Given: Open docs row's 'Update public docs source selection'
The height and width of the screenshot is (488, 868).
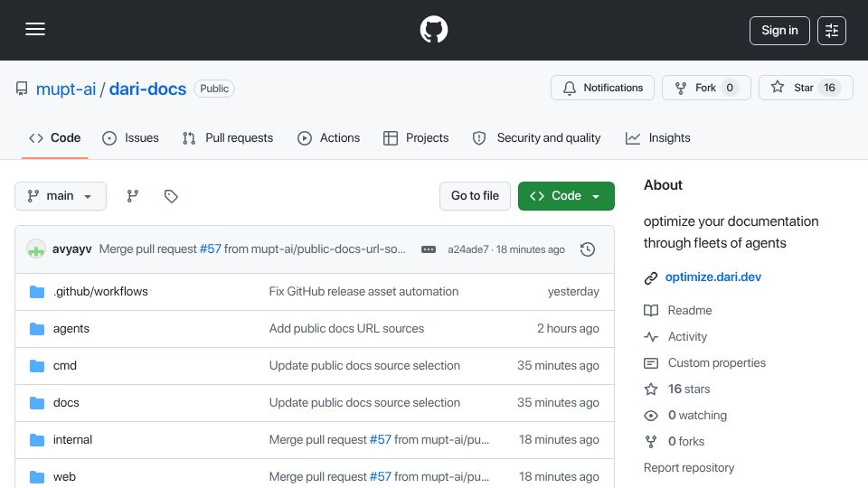Looking at the screenshot, I should [x=364, y=403].
